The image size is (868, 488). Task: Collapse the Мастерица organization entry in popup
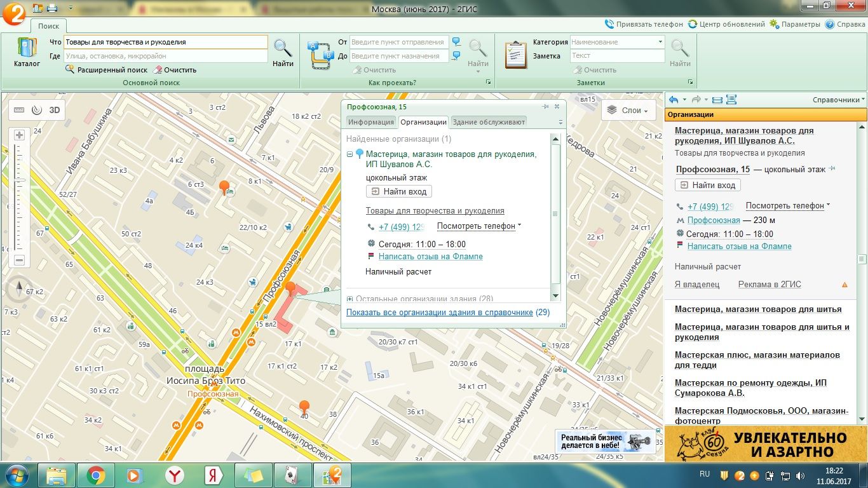click(x=350, y=154)
